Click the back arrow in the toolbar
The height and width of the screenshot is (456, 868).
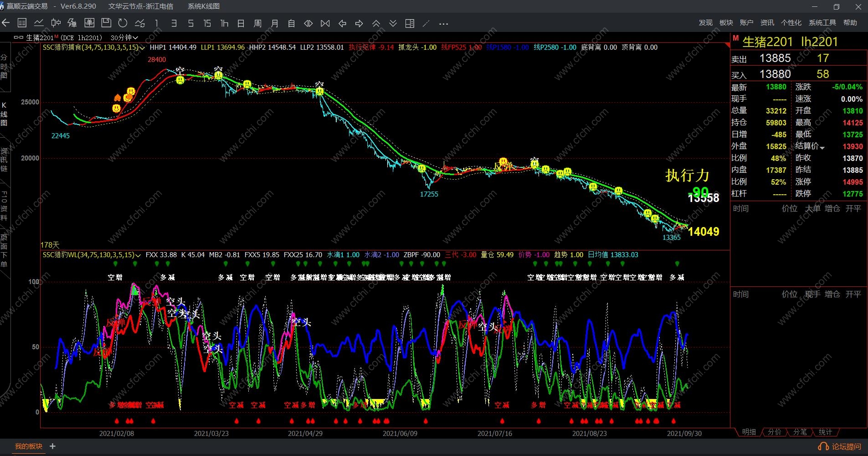pyautogui.click(x=6, y=23)
